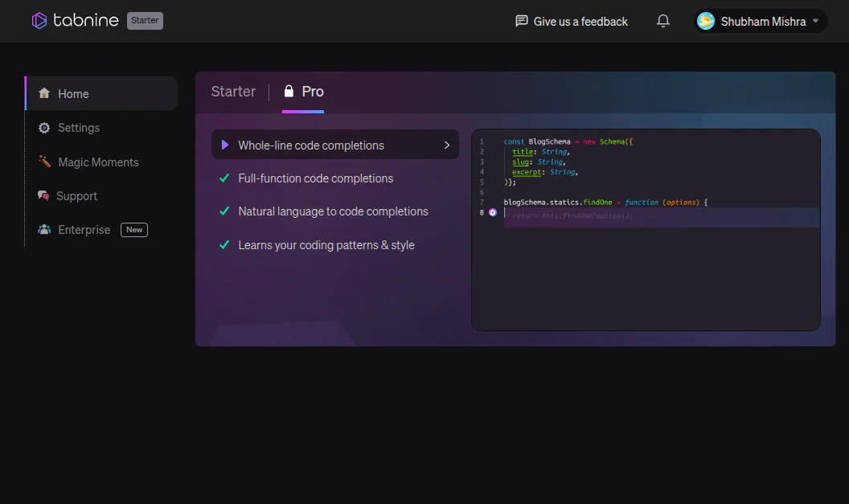This screenshot has height=504, width=849.
Task: Select Full-function code completions feature
Action: [316, 178]
